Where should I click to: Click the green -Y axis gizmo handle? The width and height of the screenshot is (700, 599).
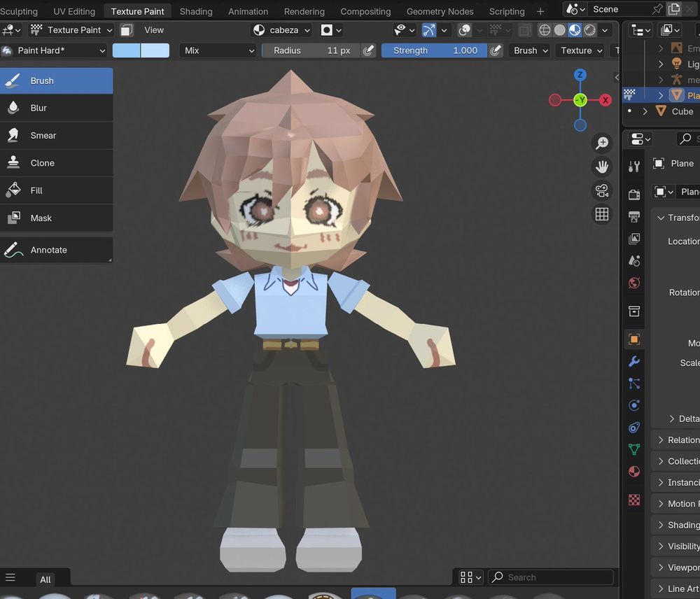point(580,100)
